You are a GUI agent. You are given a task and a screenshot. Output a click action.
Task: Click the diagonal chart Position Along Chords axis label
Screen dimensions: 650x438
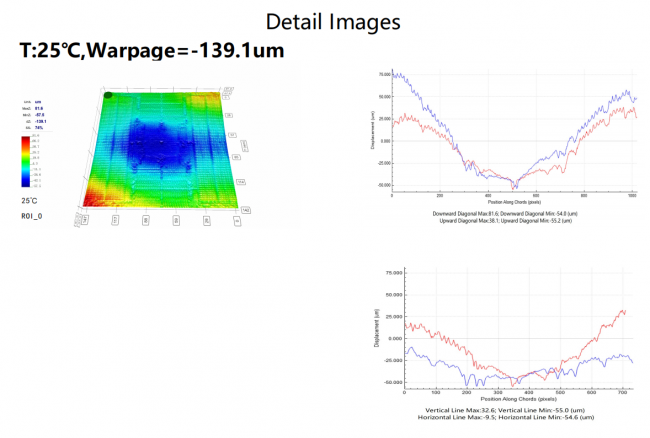click(x=514, y=202)
